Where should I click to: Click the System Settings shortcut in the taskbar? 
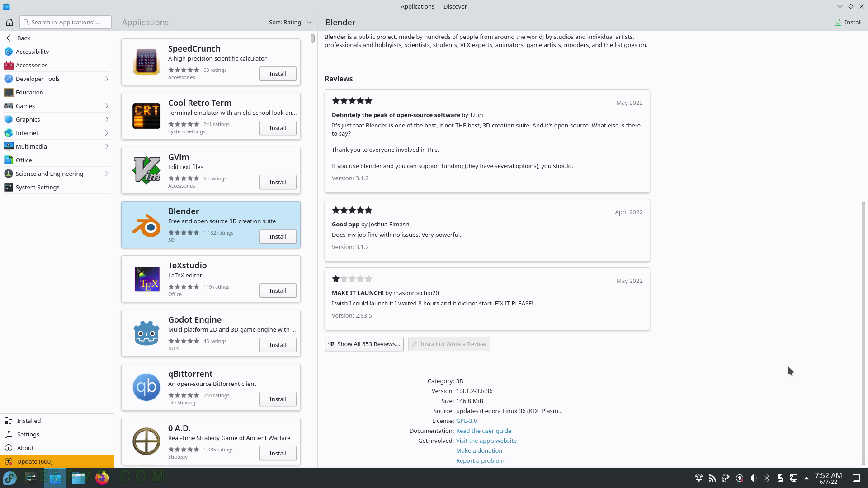coord(32,478)
